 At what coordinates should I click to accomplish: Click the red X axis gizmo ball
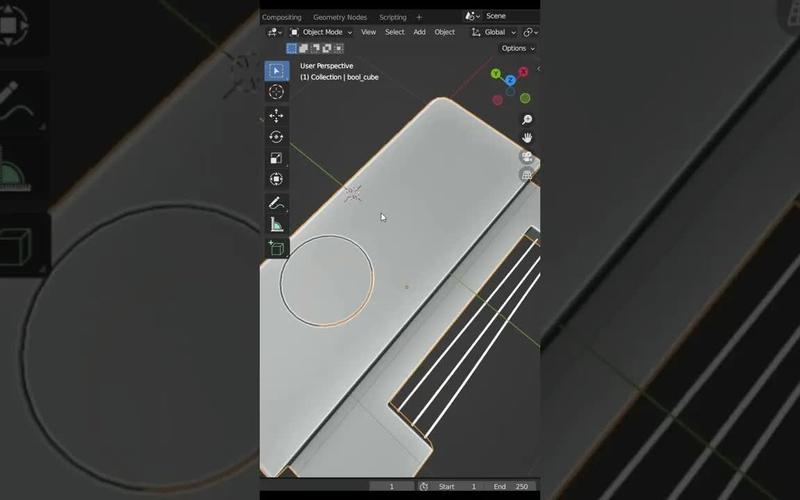tap(523, 72)
